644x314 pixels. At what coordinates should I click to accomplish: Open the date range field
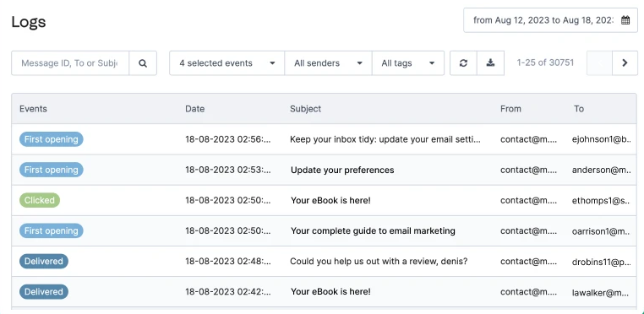tap(550, 20)
